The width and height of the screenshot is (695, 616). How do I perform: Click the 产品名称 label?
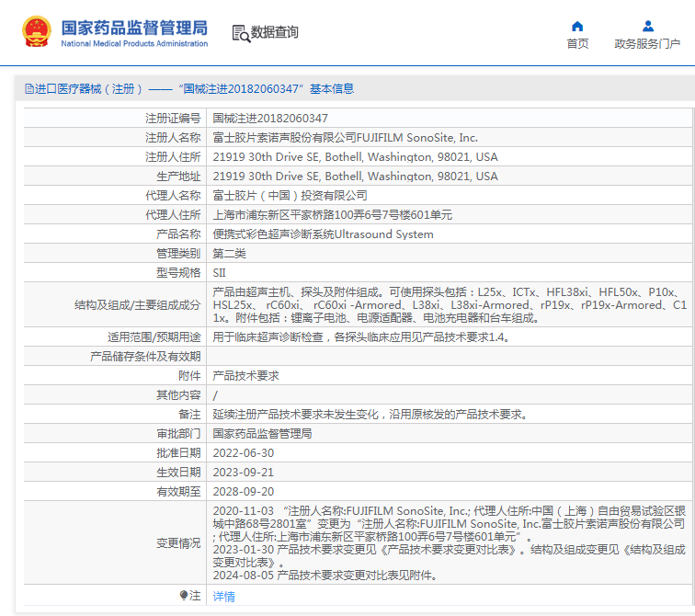coord(178,234)
